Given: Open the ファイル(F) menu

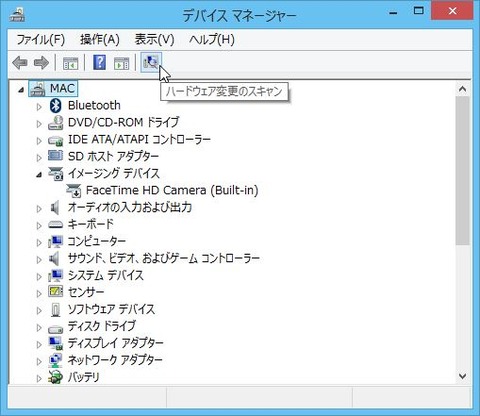Looking at the screenshot, I should tap(41, 40).
